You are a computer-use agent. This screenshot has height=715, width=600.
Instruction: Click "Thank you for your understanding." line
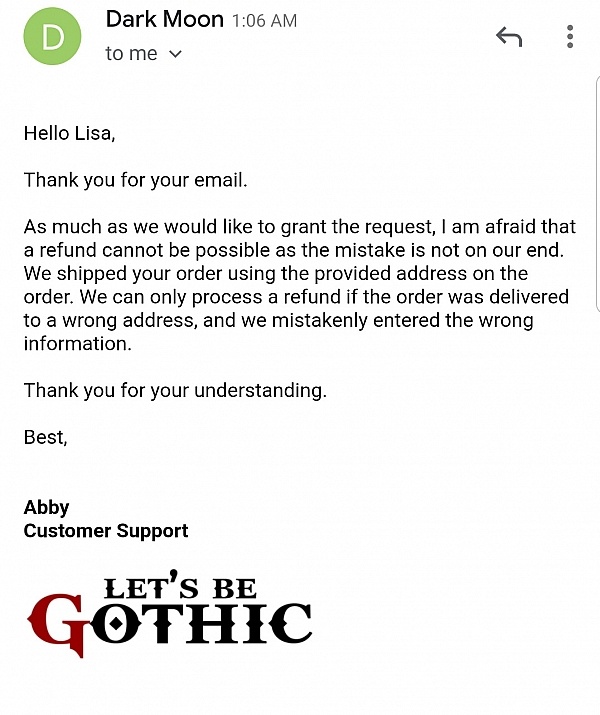tap(175, 391)
